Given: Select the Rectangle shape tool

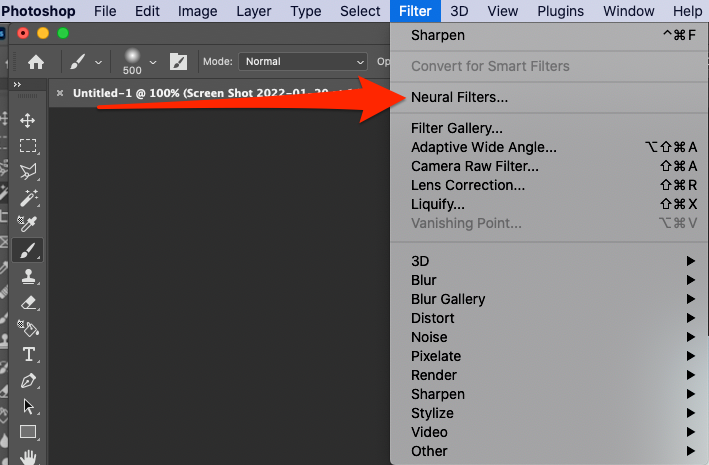Looking at the screenshot, I should (x=28, y=432).
